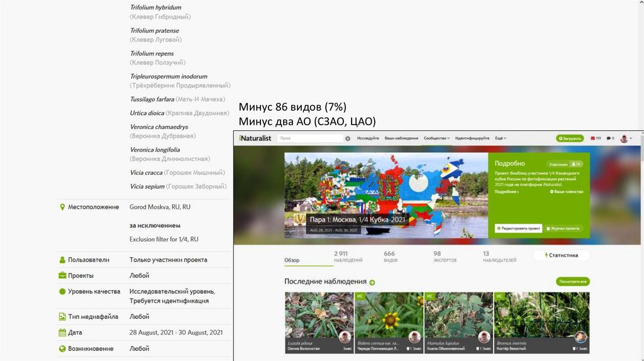The height and width of the screenshot is (361, 644).
Task: Click Exclusion filter for 1/4, RU text
Action: pos(164,240)
